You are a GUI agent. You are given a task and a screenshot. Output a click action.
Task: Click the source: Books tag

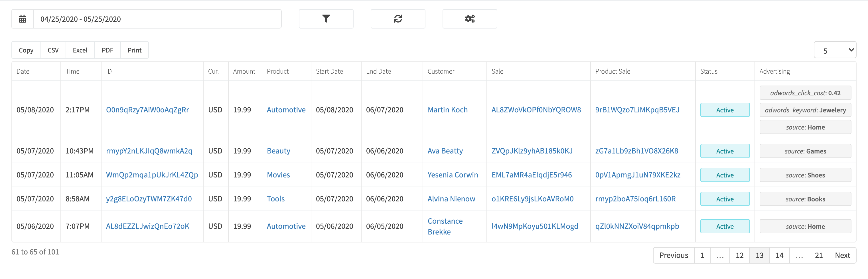click(805, 199)
